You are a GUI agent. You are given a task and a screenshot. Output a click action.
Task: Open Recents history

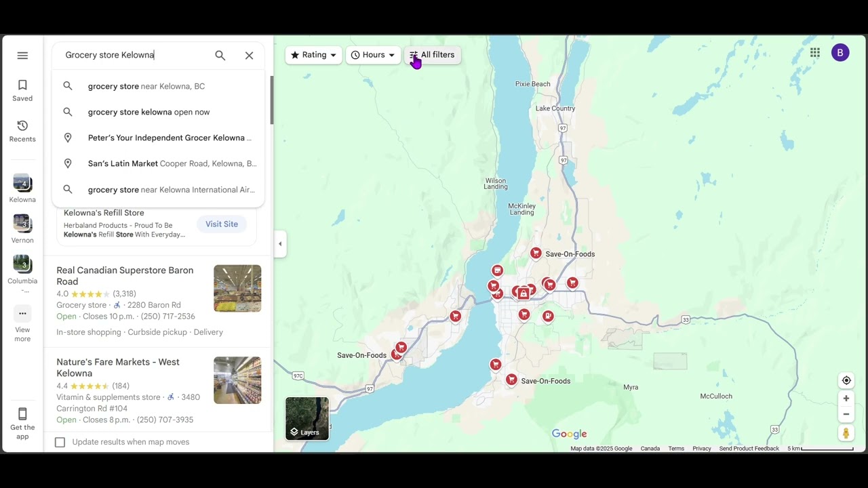point(22,131)
